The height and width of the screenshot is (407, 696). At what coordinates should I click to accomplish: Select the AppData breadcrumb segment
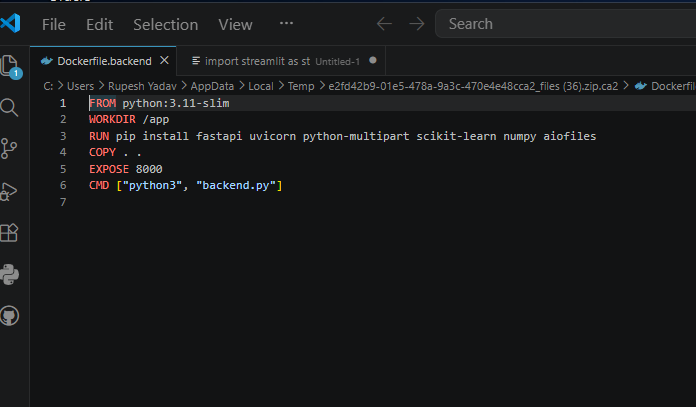pyautogui.click(x=212, y=86)
